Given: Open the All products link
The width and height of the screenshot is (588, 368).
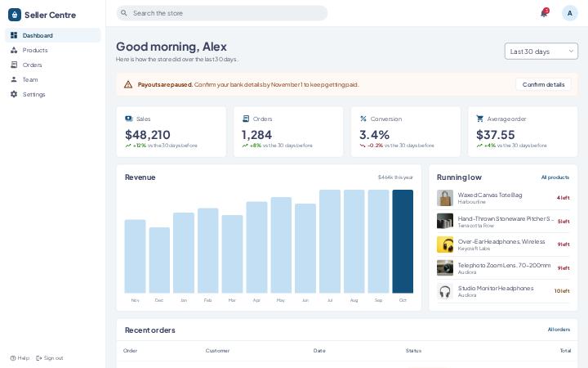Looking at the screenshot, I should click(555, 177).
